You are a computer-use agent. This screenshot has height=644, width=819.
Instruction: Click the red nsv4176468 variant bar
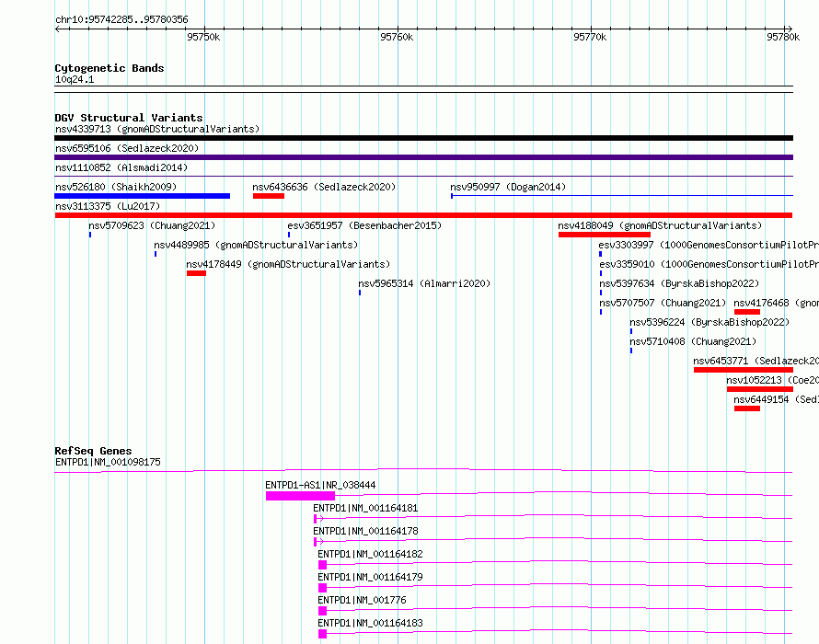tap(747, 312)
